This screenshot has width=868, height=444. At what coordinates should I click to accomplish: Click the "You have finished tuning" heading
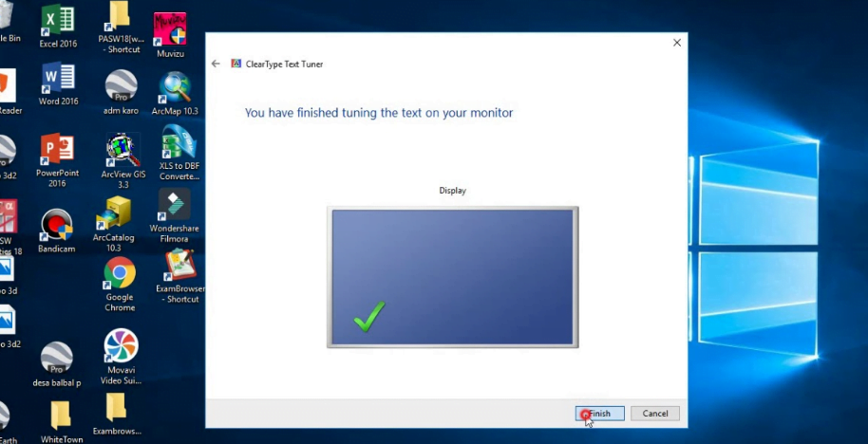click(x=379, y=113)
